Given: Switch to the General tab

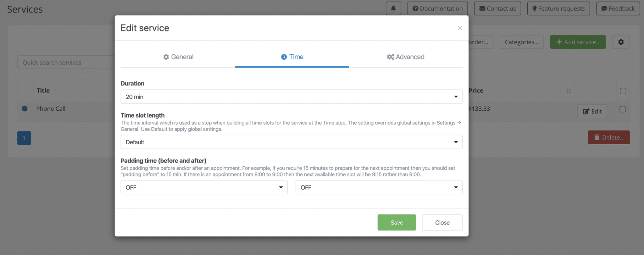Looking at the screenshot, I should coord(178,57).
